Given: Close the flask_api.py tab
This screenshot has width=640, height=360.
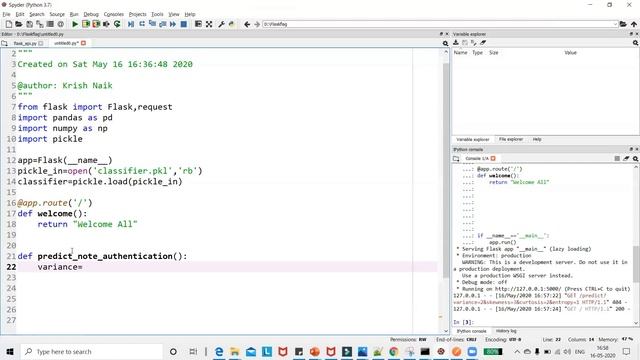Looking at the screenshot, I should [x=41, y=43].
